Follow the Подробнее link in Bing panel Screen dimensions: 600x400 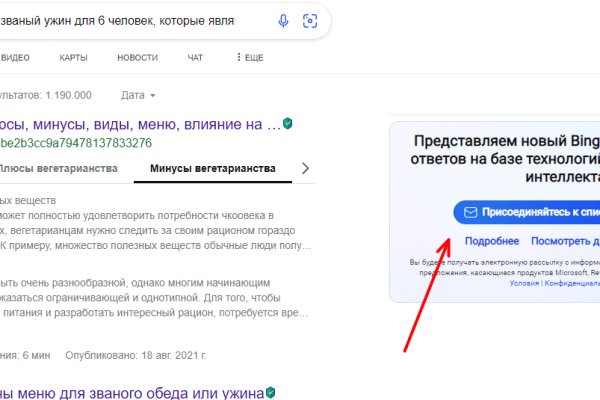[492, 241]
